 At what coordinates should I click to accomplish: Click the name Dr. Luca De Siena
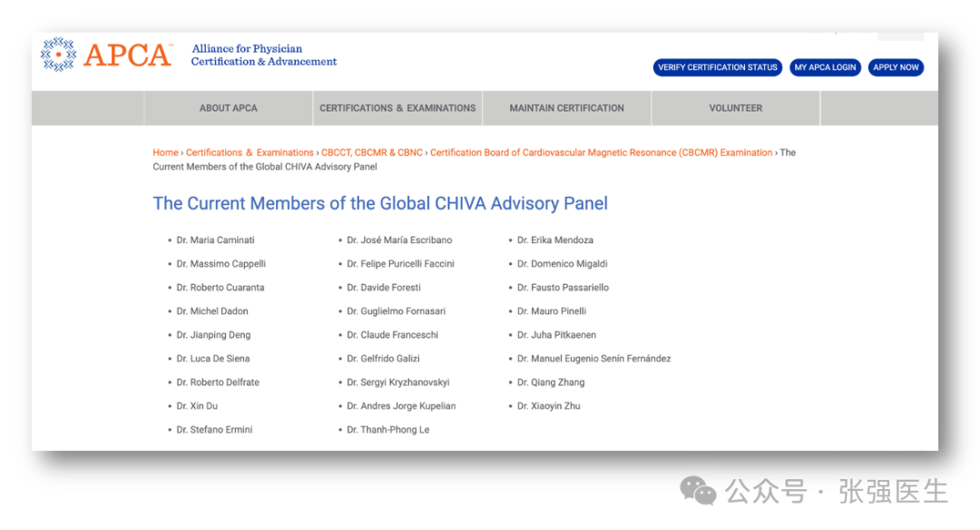pos(212,358)
